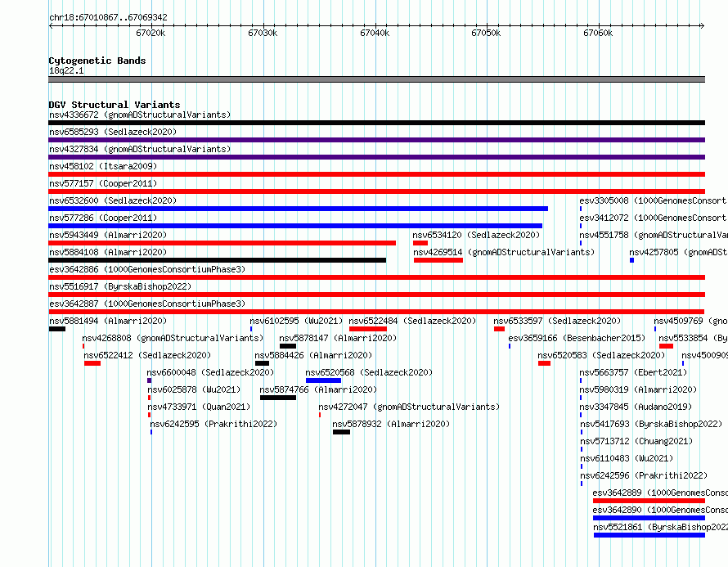Click the nsv6534120 (Sedlazeck2020) label
The image size is (728, 567).
[476, 235]
